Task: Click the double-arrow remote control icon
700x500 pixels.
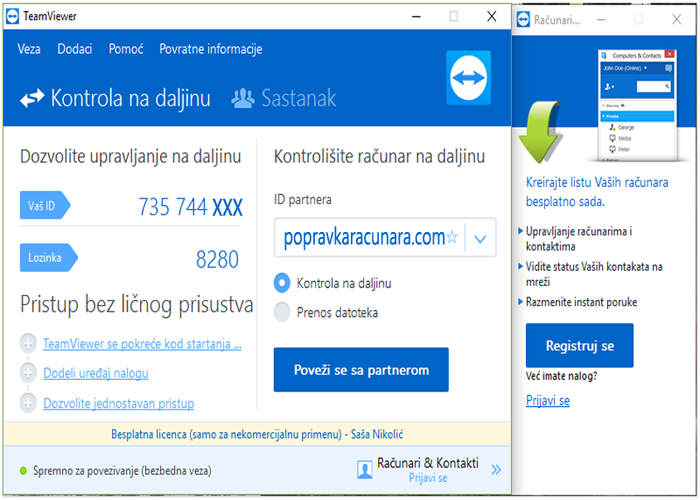Action: [x=32, y=98]
